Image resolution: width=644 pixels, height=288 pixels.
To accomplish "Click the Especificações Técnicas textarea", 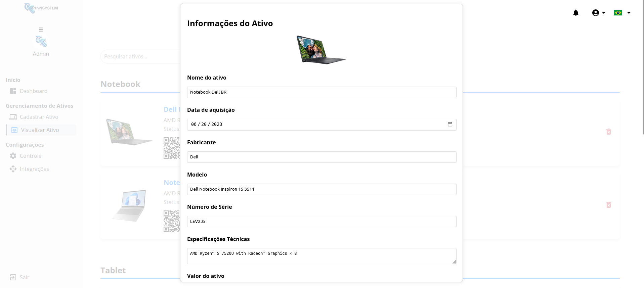I will [x=321, y=256].
